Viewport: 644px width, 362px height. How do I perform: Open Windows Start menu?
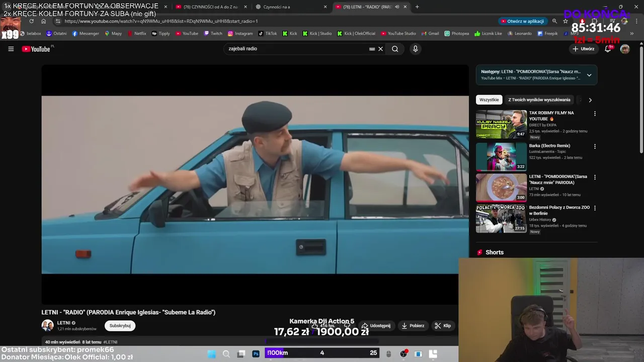(x=212, y=354)
